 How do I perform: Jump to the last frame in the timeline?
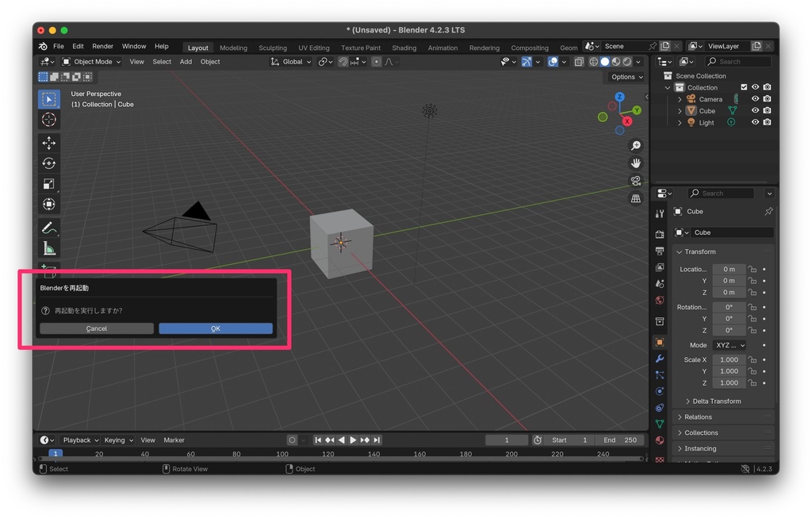377,439
